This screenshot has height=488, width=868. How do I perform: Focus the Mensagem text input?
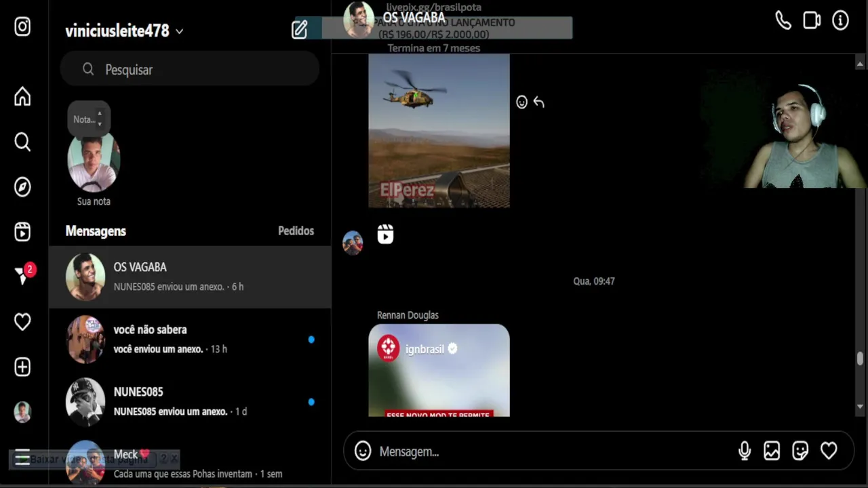(553, 451)
